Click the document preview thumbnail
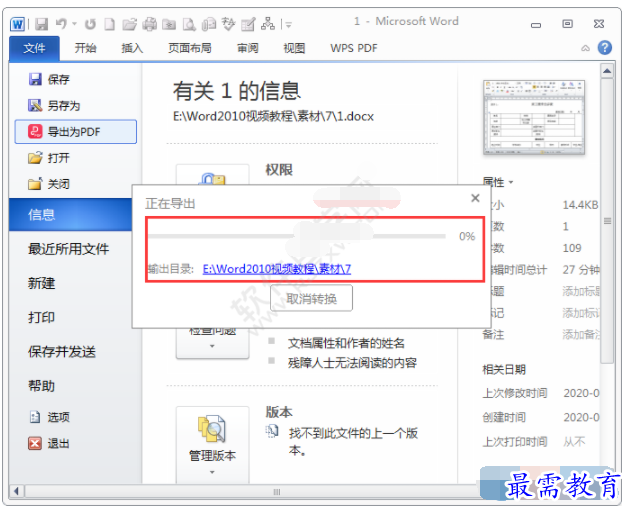 tap(534, 117)
